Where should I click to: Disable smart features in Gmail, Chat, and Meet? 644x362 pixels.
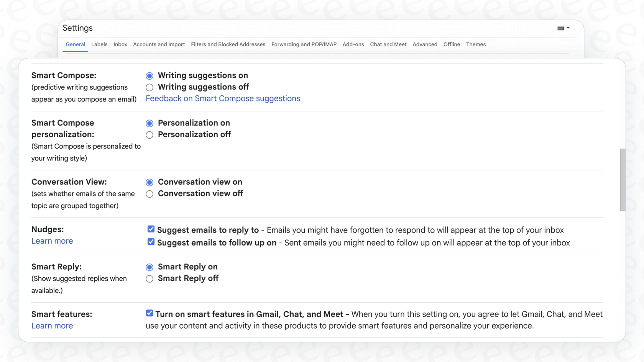[x=149, y=313]
